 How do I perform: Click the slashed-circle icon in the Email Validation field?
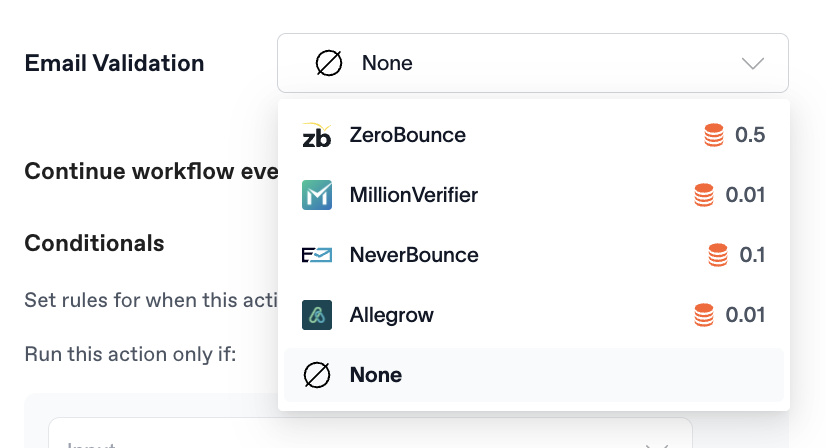coord(329,63)
